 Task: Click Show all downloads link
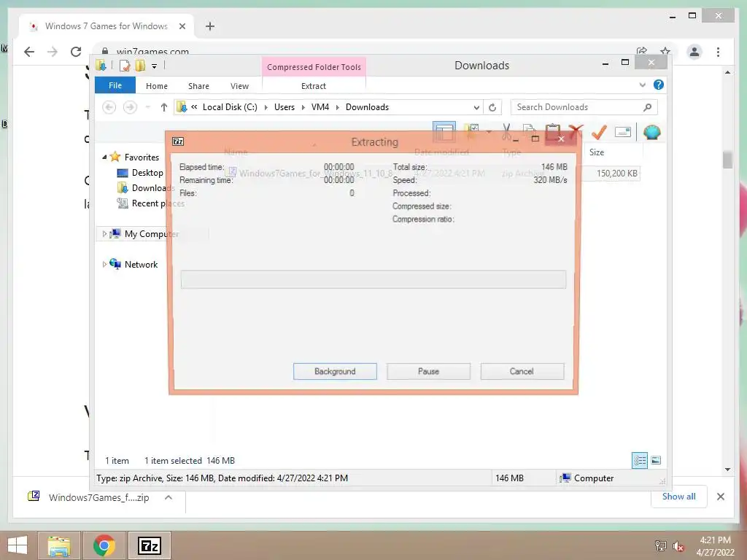click(x=679, y=497)
